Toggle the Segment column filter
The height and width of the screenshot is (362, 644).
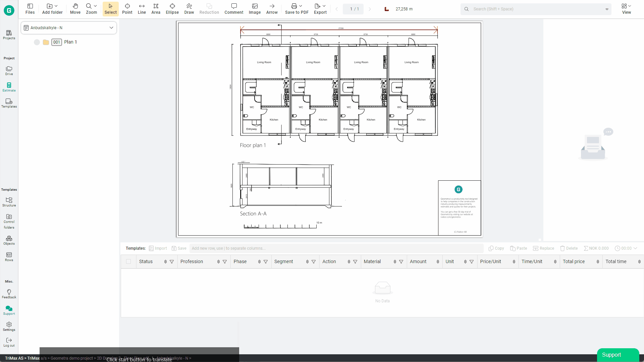314,262
